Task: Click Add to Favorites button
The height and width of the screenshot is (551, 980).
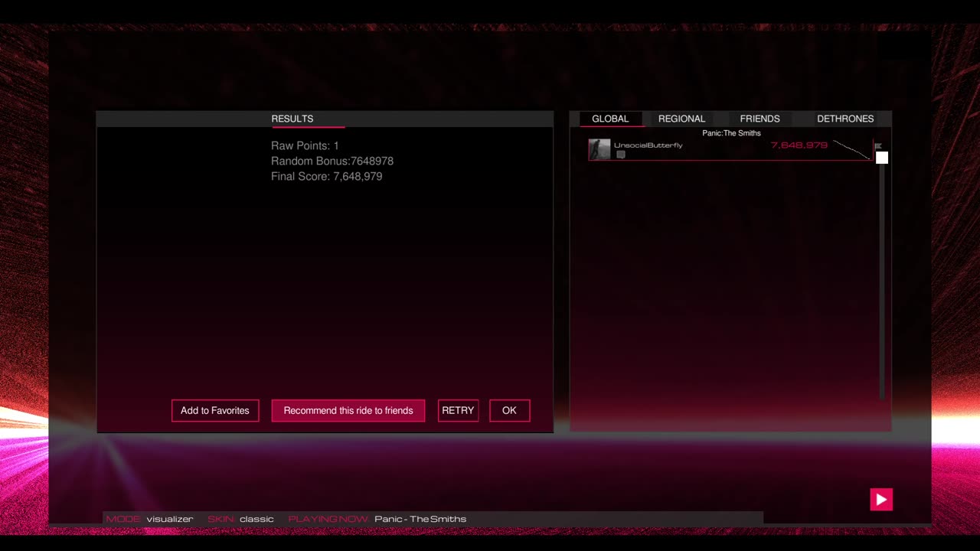Action: 215,410
